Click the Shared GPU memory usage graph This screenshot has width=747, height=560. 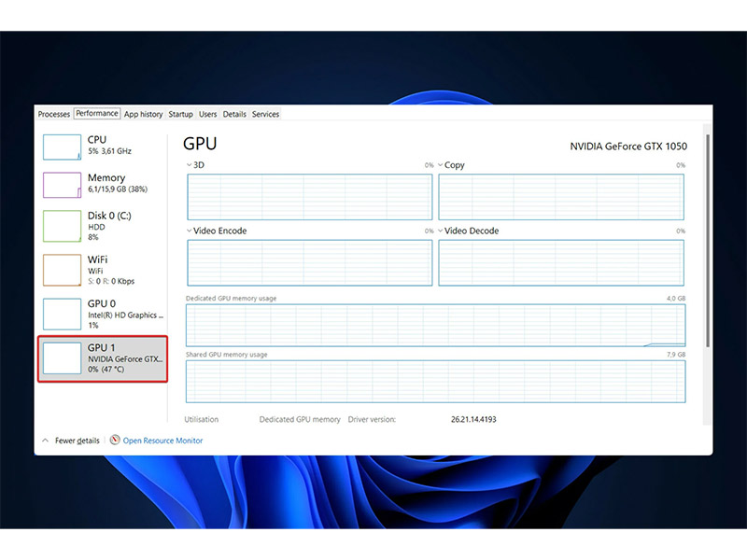tap(435, 382)
